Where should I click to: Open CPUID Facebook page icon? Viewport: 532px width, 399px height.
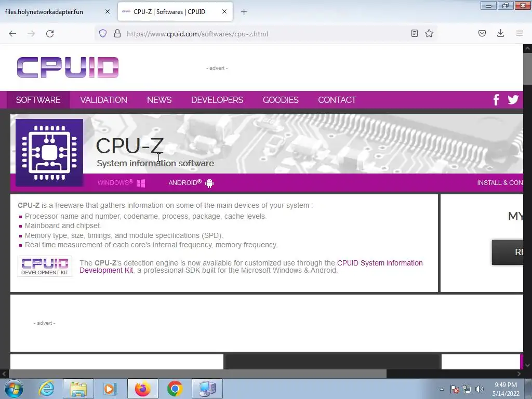tap(496, 100)
